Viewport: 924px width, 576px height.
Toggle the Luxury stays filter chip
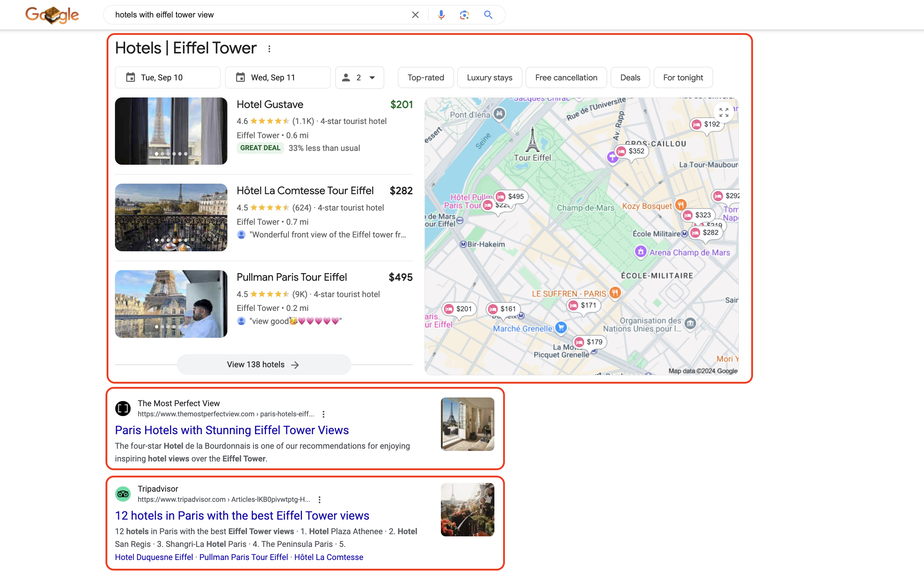[x=489, y=78]
